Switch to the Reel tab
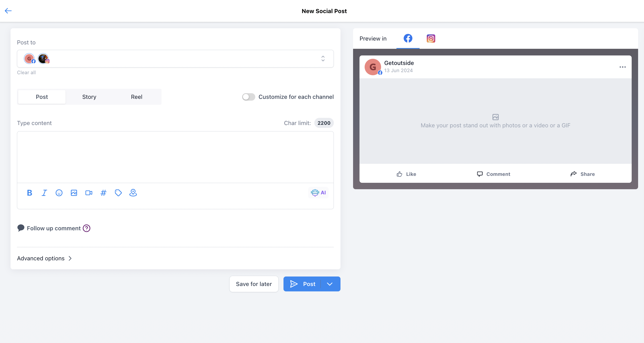This screenshot has height=343, width=644. pyautogui.click(x=137, y=97)
